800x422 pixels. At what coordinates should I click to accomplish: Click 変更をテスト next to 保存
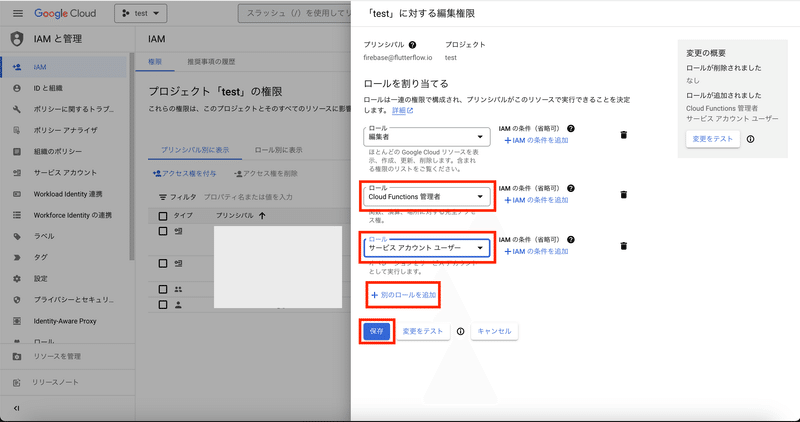pyautogui.click(x=423, y=331)
